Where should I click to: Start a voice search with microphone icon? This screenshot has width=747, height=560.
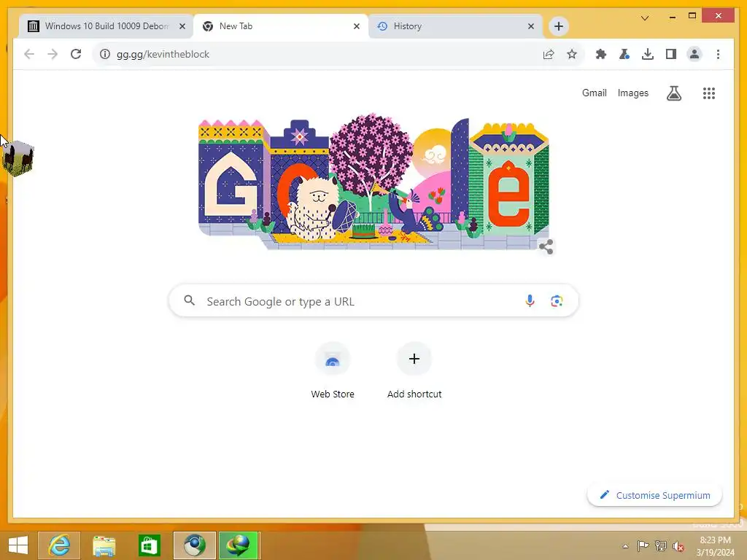[x=530, y=301]
